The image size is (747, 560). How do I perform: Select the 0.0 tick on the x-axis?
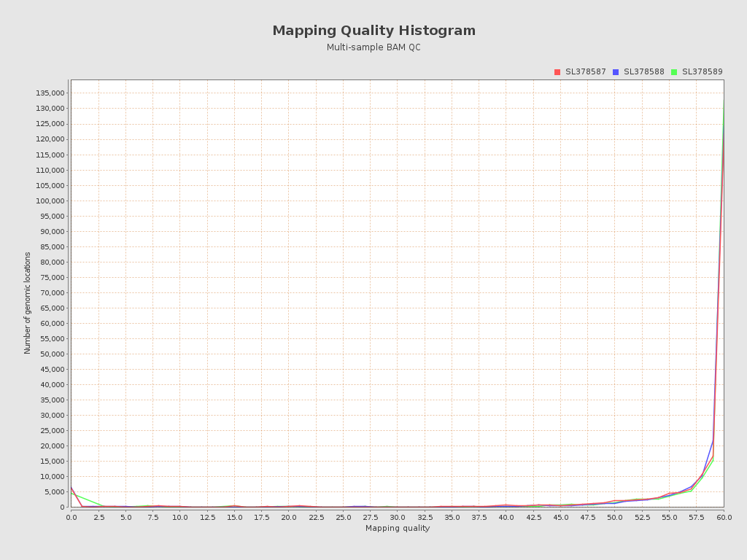(70, 517)
